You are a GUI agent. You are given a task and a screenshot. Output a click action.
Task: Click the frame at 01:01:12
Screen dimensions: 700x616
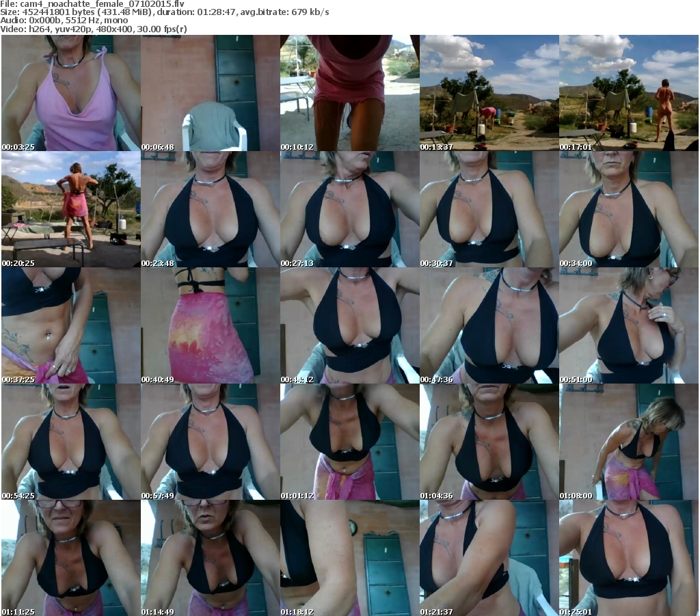point(349,442)
